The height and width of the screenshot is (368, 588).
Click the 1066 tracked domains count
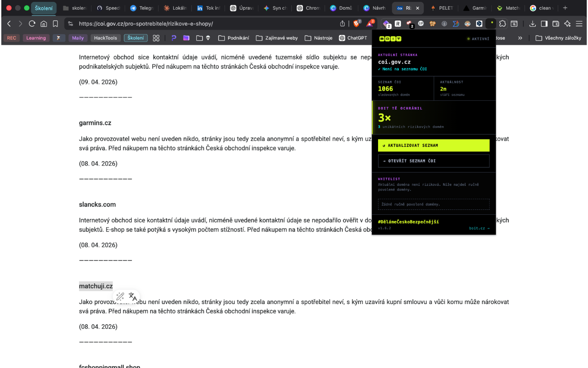(x=385, y=89)
